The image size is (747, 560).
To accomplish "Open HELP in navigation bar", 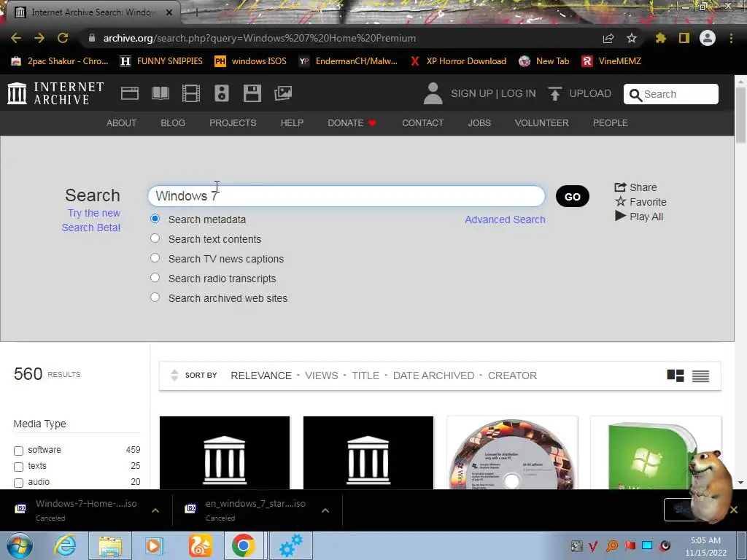I will pyautogui.click(x=292, y=122).
